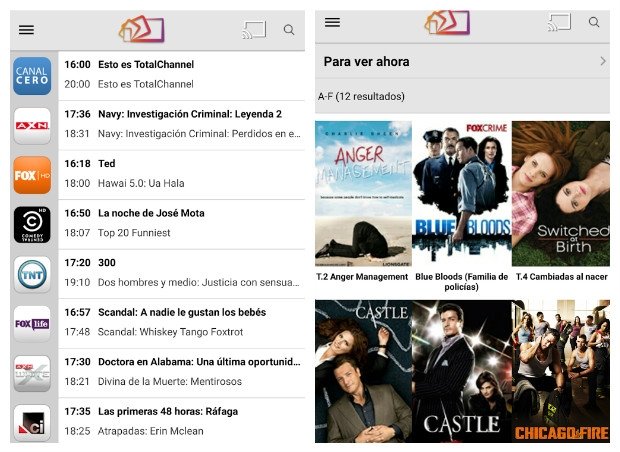620x452 pixels.
Task: Open Anger Management poster
Action: click(x=363, y=194)
